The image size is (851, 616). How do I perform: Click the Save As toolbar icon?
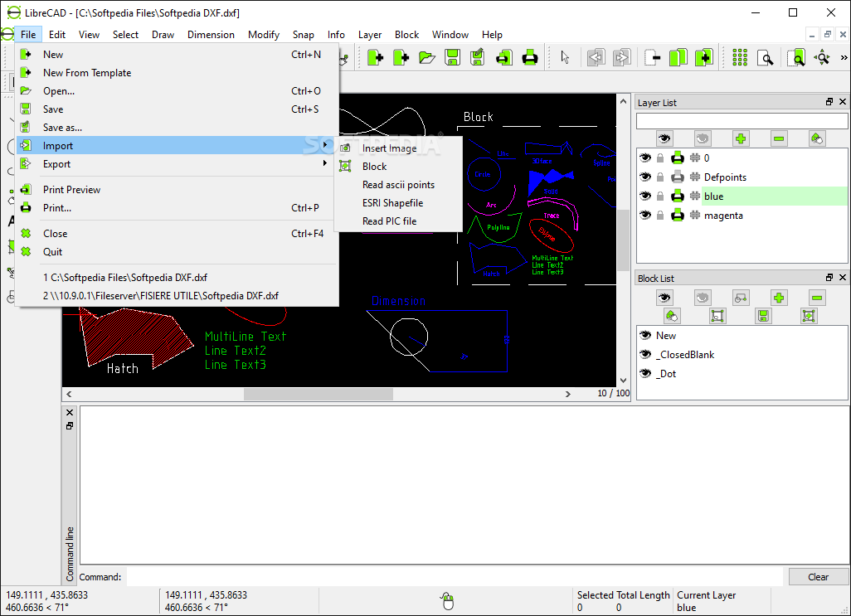478,57
